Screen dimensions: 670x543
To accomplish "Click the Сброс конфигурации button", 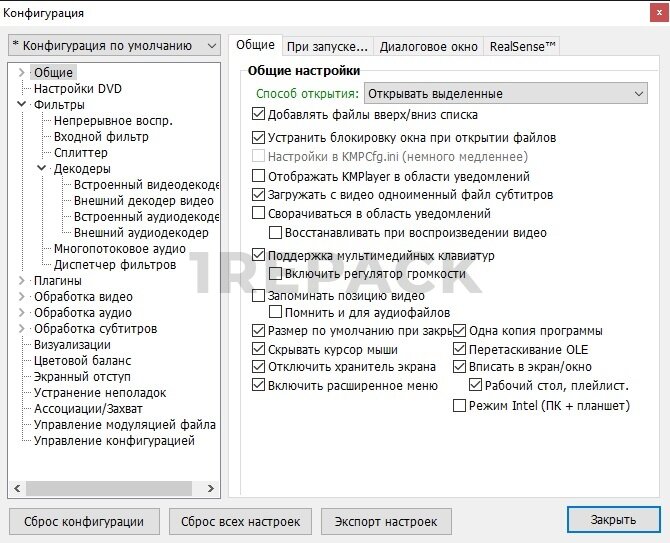I will [x=84, y=521].
